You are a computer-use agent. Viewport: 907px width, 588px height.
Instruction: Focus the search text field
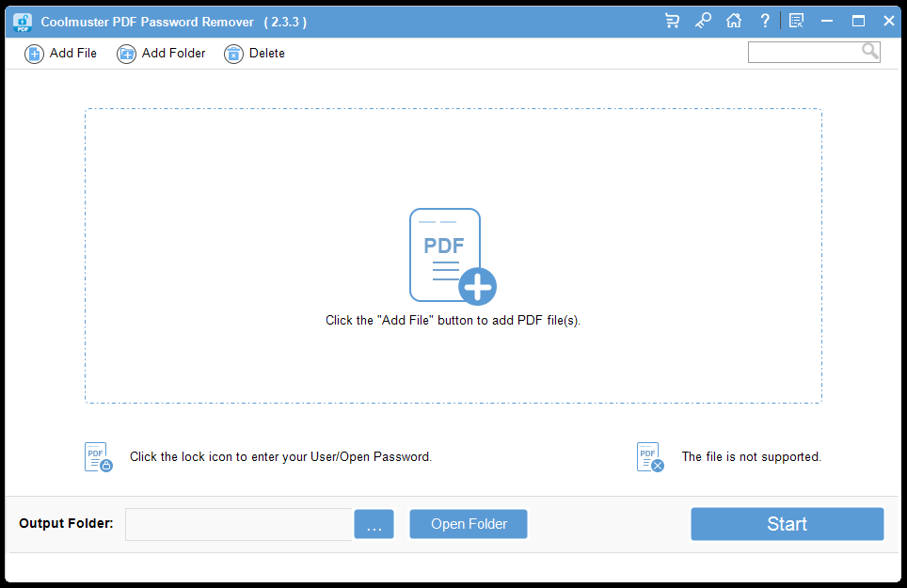[804, 52]
